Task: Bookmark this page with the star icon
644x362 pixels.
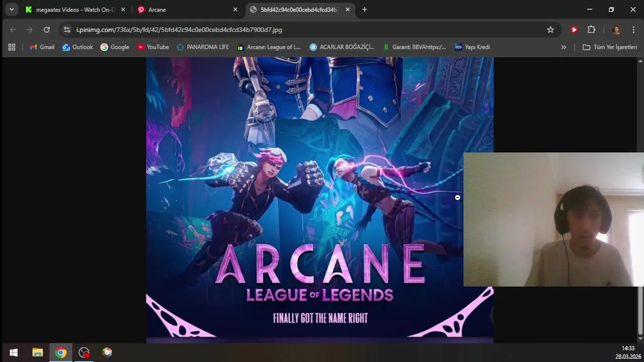Action: [550, 30]
